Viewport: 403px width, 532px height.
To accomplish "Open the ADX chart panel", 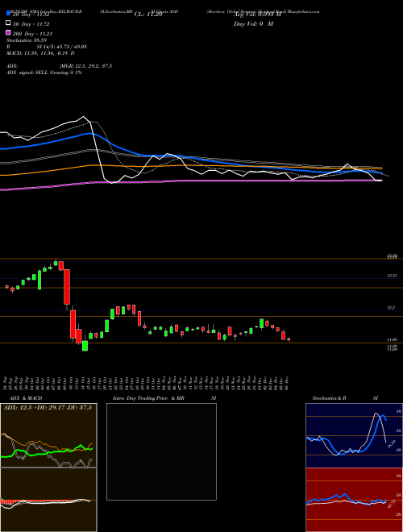I will click(48, 435).
